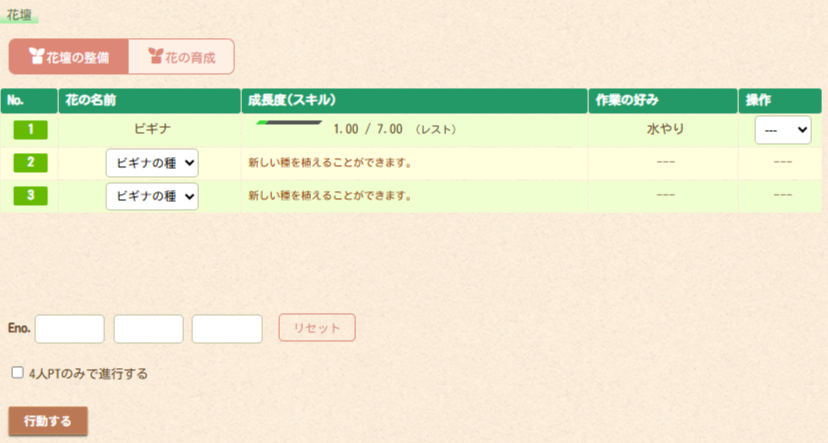This screenshot has width=828, height=443.
Task: Click the green number 3 badge
Action: pyautogui.click(x=30, y=195)
